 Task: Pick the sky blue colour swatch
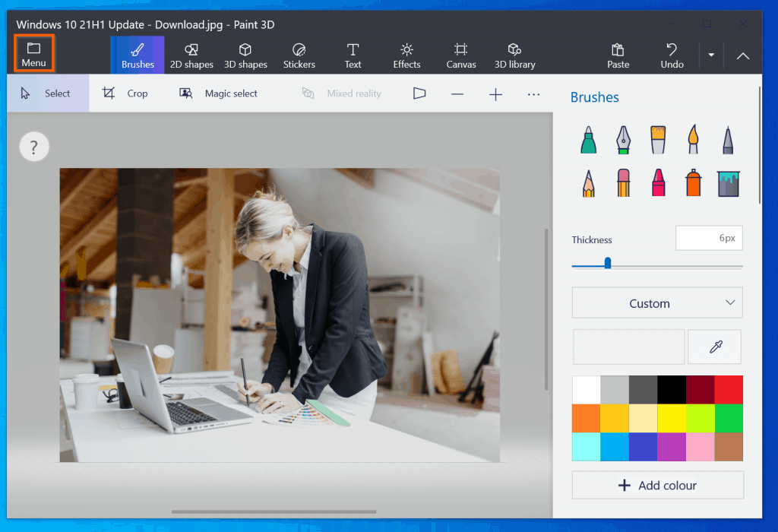tap(615, 447)
